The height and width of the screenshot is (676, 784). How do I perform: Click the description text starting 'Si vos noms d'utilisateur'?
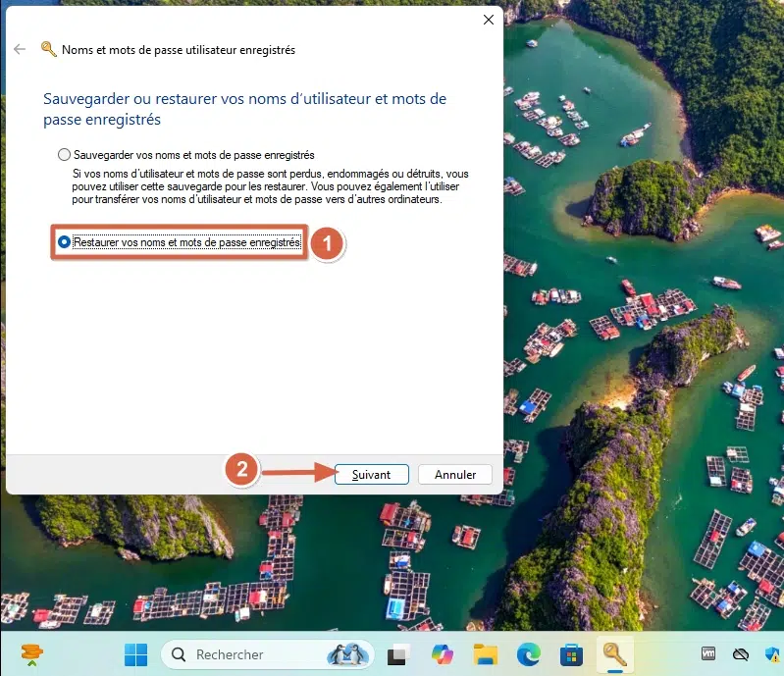270,186
